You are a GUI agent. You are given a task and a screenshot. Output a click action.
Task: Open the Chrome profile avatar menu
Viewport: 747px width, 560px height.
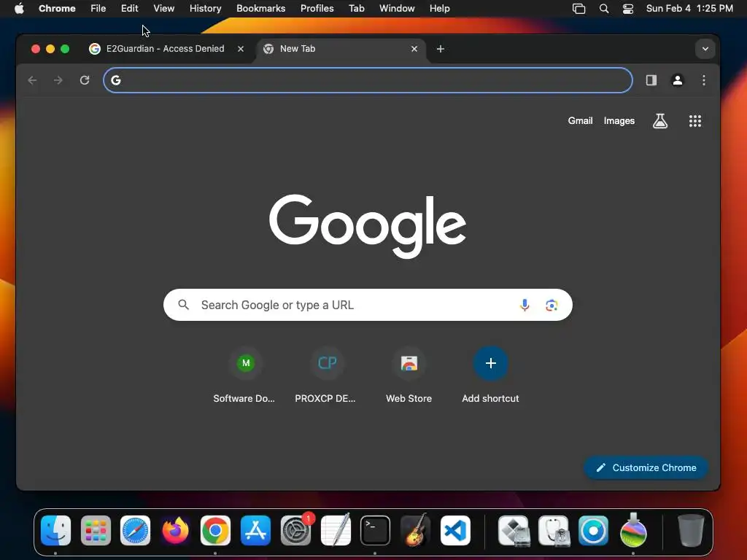pos(678,80)
